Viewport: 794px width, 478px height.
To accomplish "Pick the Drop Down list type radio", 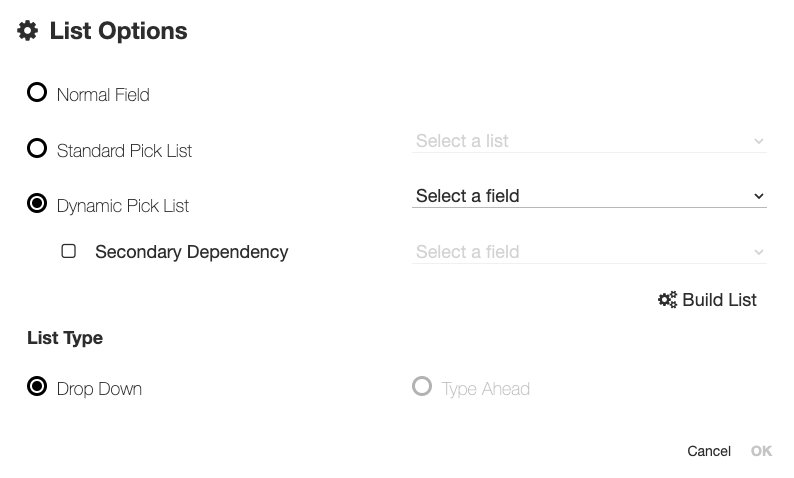I will point(37,386).
